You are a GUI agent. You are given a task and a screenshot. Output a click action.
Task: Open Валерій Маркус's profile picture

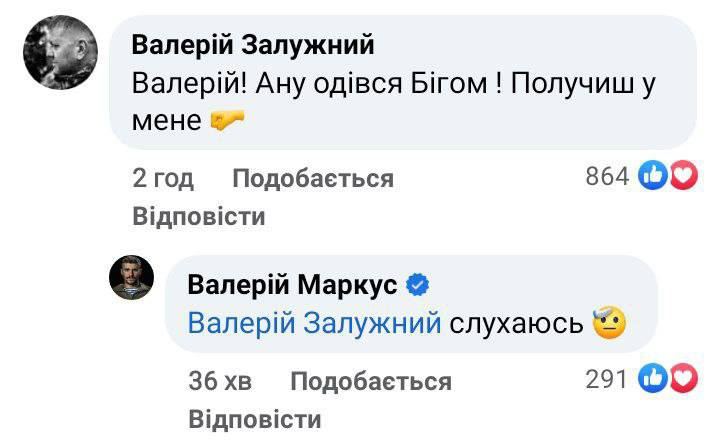(131, 276)
